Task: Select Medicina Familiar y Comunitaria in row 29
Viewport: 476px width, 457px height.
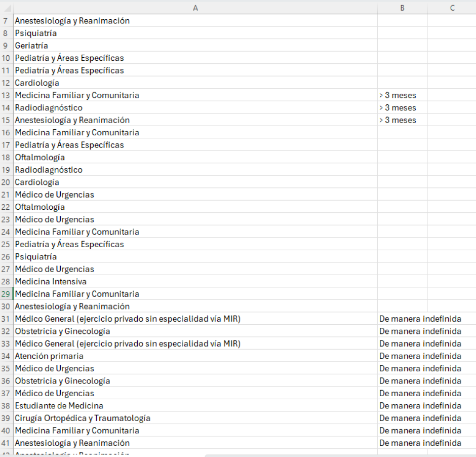Action: click(x=195, y=294)
